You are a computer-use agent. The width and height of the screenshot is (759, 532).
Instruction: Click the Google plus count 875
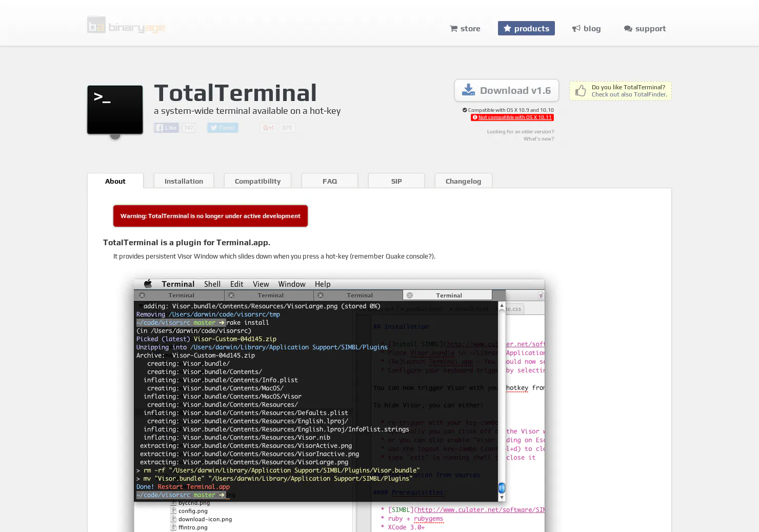point(287,128)
